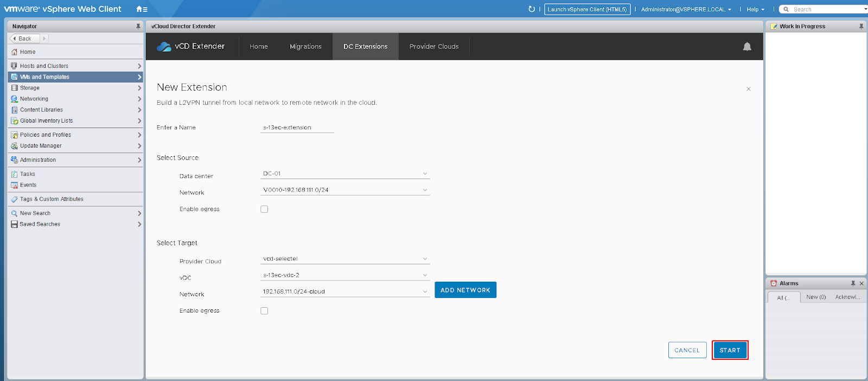Select VMs and Templates in Navigator

pos(75,77)
